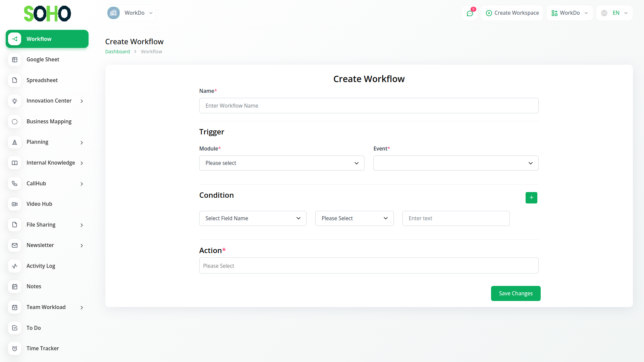Open the Select Field Name dropdown
Screen dimensions: 644x362
(x=253, y=219)
